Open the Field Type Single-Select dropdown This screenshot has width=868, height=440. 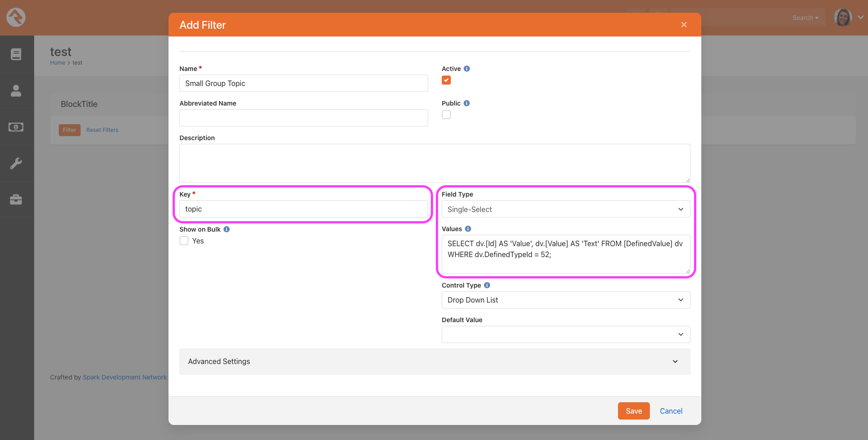coord(566,209)
